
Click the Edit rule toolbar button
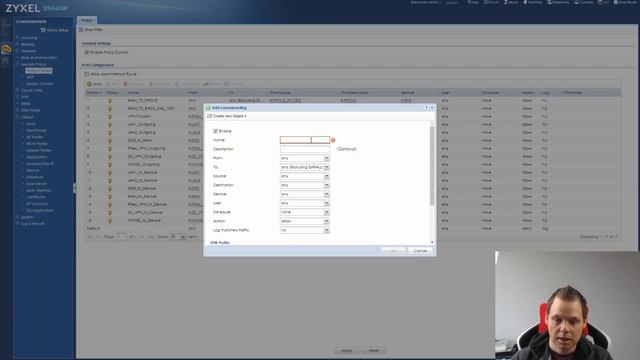coord(112,84)
